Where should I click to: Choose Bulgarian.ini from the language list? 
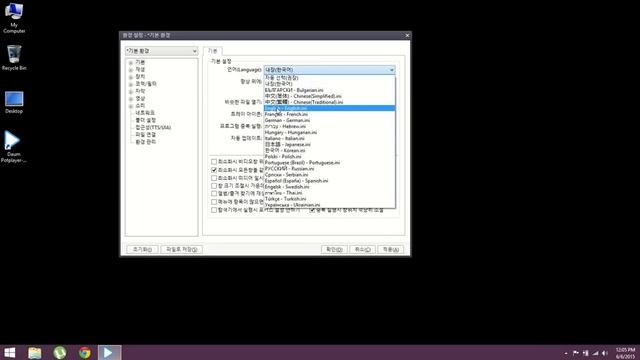tap(329, 90)
